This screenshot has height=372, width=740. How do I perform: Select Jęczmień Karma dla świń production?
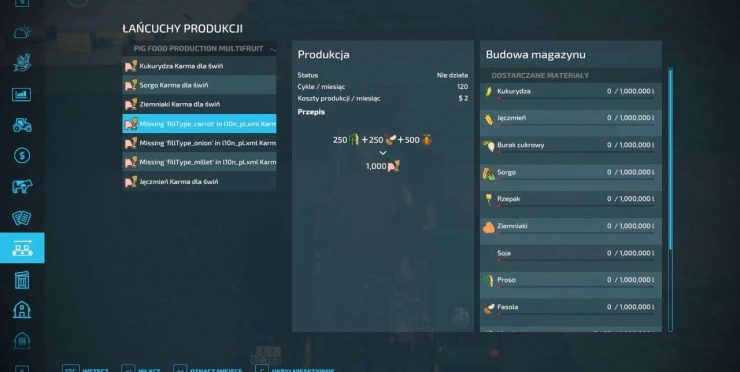tap(199, 182)
